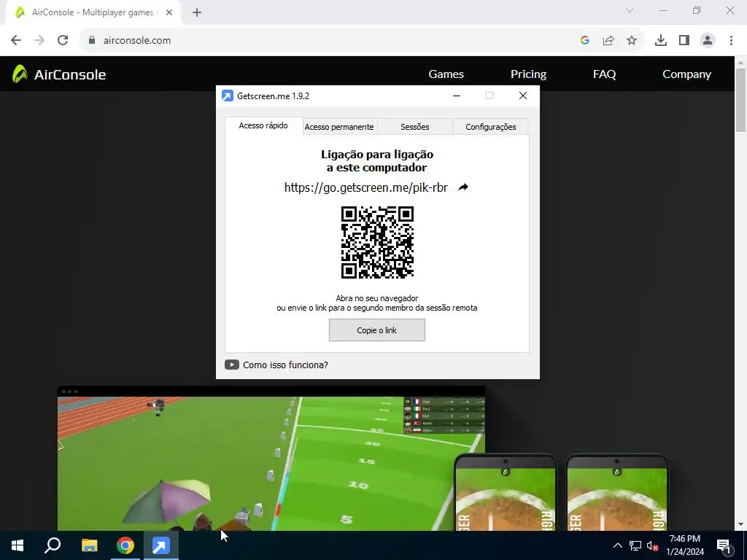Open the network tray icon
Screen dimensions: 747x560
[x=635, y=545]
